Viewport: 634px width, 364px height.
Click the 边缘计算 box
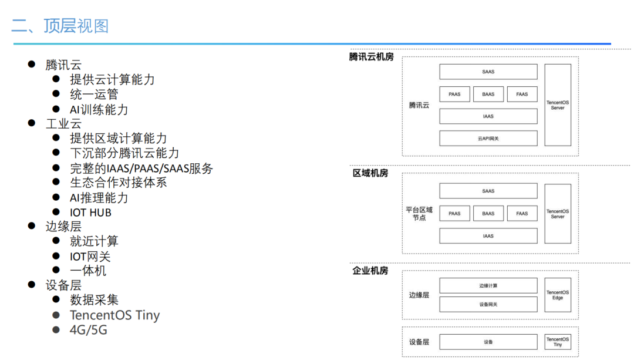tap(488, 285)
